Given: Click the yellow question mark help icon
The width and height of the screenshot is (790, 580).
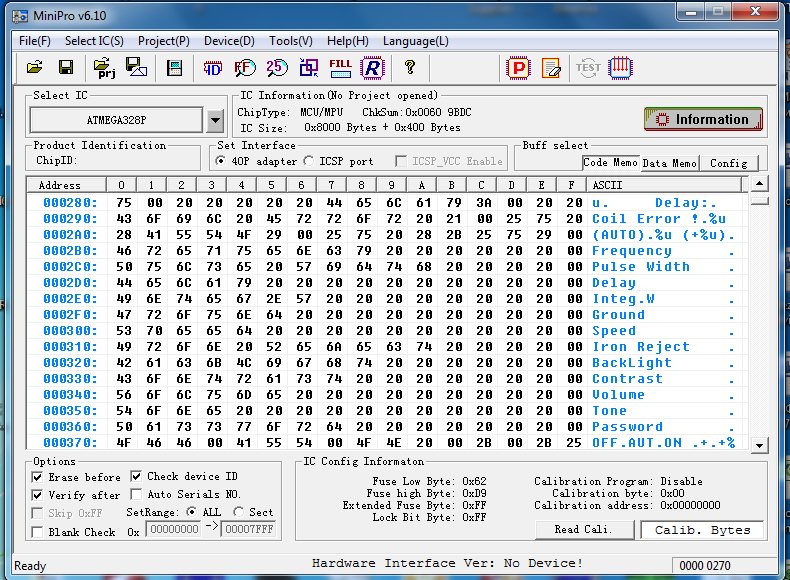Looking at the screenshot, I should [410, 67].
